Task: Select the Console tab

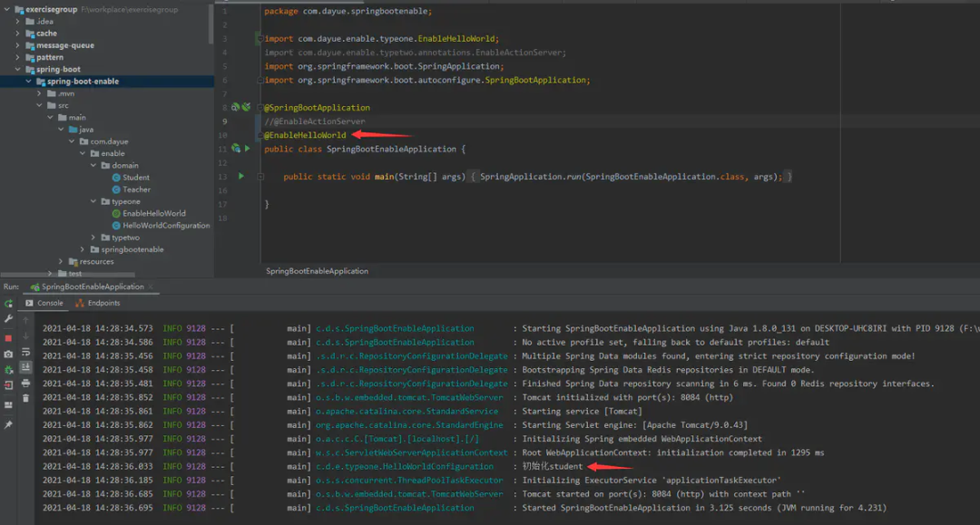Action: [x=44, y=303]
